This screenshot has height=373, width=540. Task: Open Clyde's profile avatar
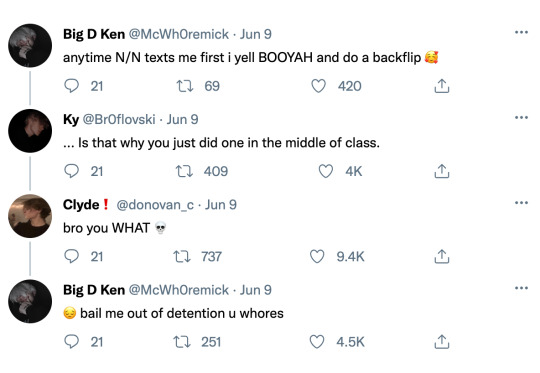[30, 216]
